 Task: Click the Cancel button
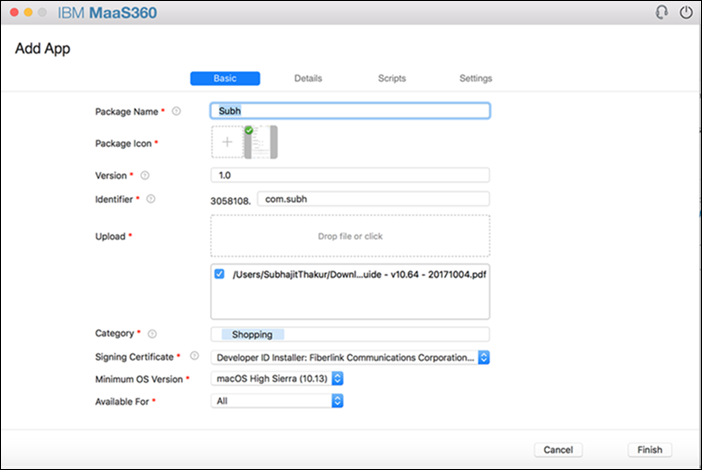tap(558, 450)
